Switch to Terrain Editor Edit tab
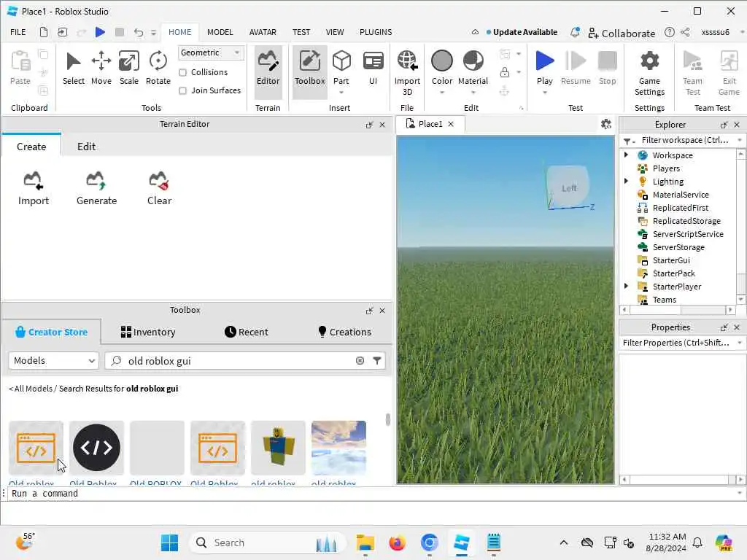This screenshot has width=747, height=560. pos(86,146)
